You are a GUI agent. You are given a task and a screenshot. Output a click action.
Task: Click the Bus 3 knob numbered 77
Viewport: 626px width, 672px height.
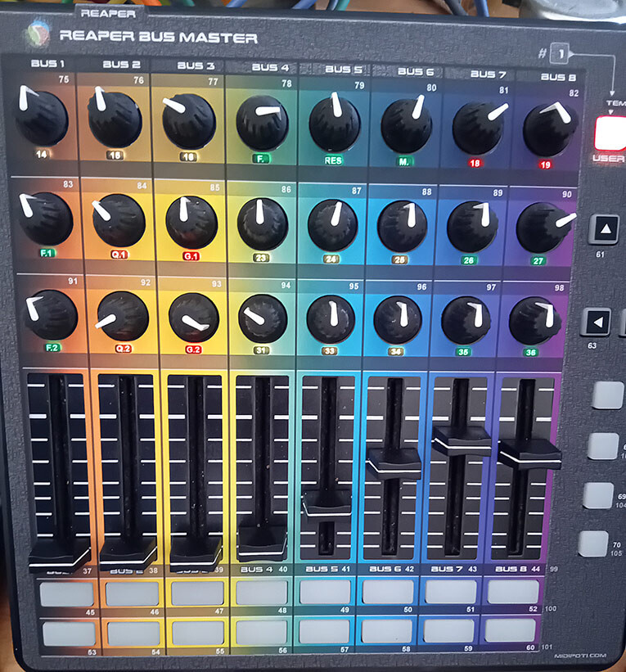pyautogui.click(x=188, y=121)
